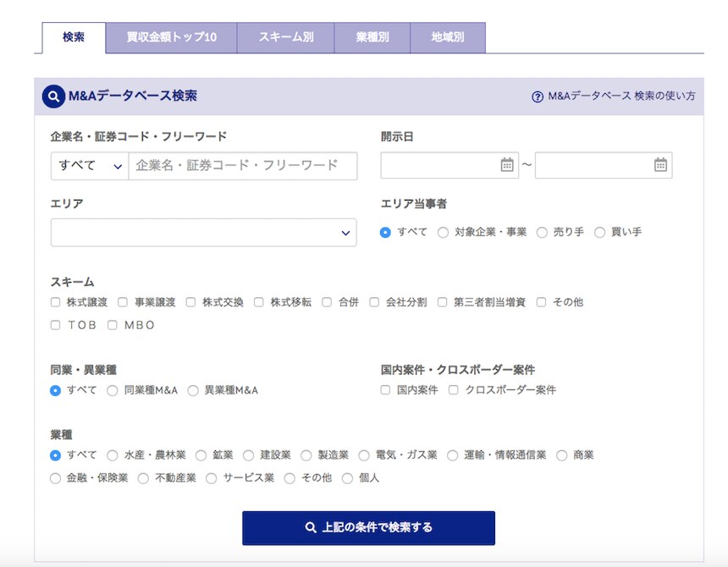Open the スキーム別 tab
Screen dimensions: 728x567
tap(285, 38)
